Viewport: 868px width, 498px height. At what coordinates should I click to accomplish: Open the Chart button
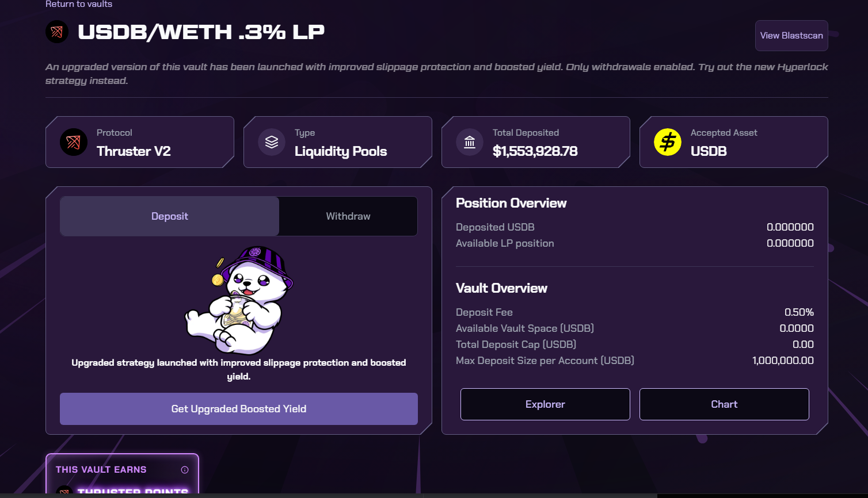[724, 404]
